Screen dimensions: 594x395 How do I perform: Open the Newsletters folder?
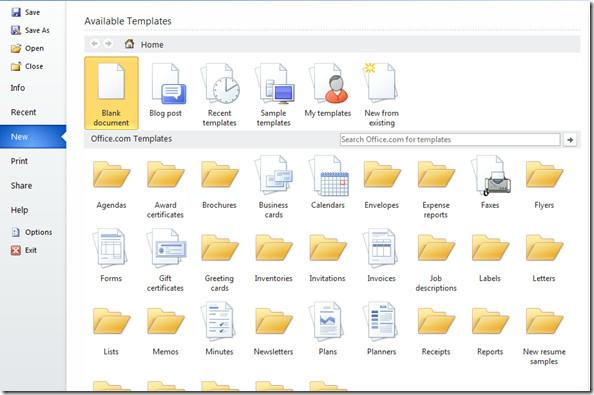pos(274,331)
